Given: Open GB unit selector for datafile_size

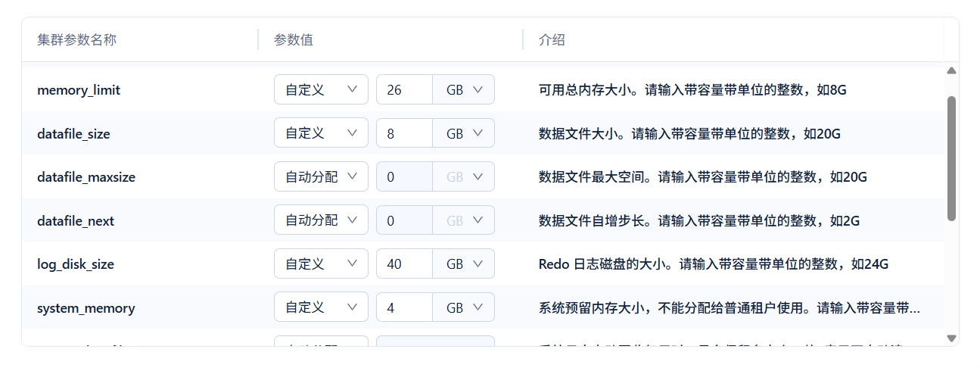Looking at the screenshot, I should click(x=464, y=133).
